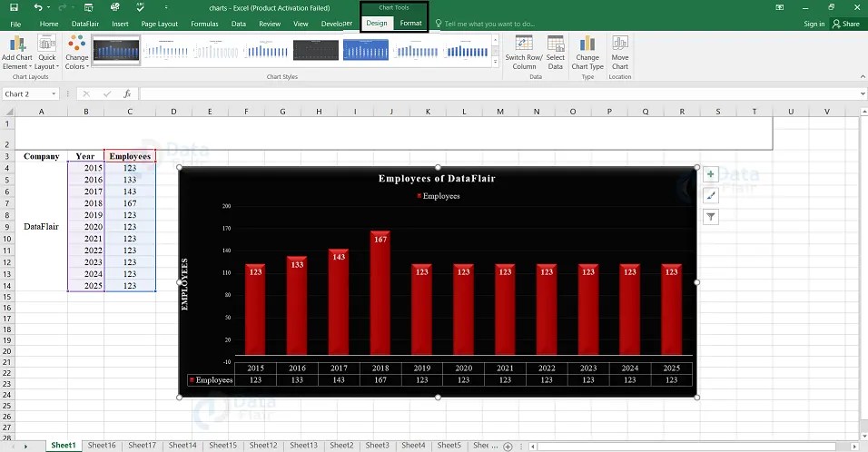Image resolution: width=868 pixels, height=452 pixels.
Task: Select the Sheet1 tab
Action: pos(64,446)
